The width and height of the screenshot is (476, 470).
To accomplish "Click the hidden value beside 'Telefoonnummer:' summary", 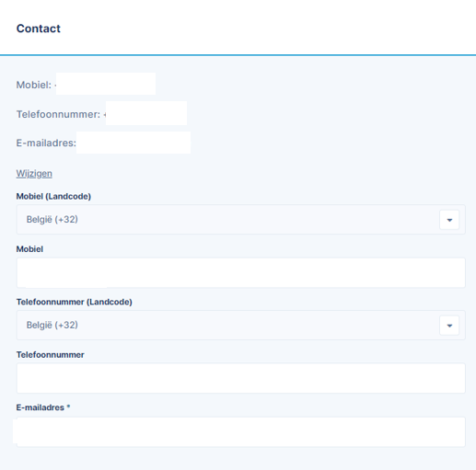I will (x=146, y=113).
